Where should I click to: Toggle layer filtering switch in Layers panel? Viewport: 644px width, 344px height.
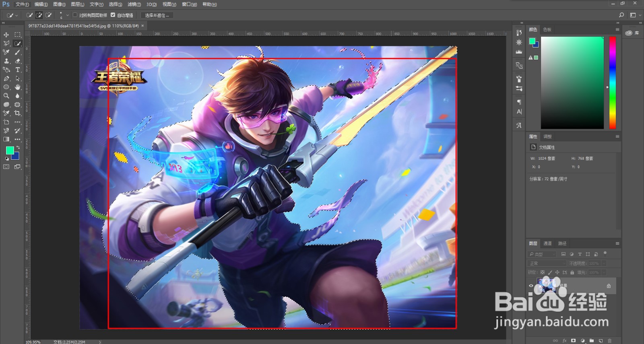click(x=605, y=253)
